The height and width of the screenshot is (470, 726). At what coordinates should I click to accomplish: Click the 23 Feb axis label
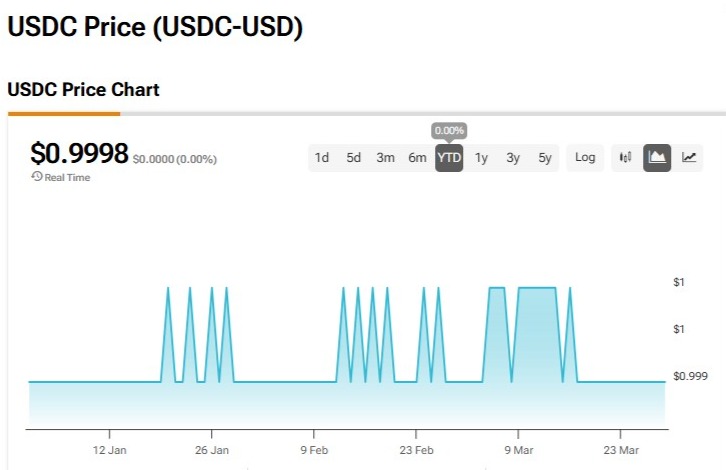[416, 450]
